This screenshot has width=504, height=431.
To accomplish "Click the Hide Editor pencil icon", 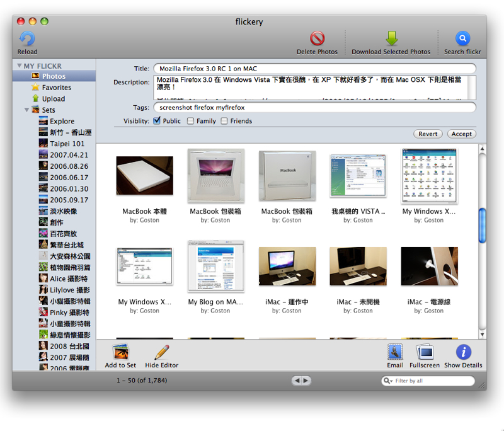I will 162,352.
